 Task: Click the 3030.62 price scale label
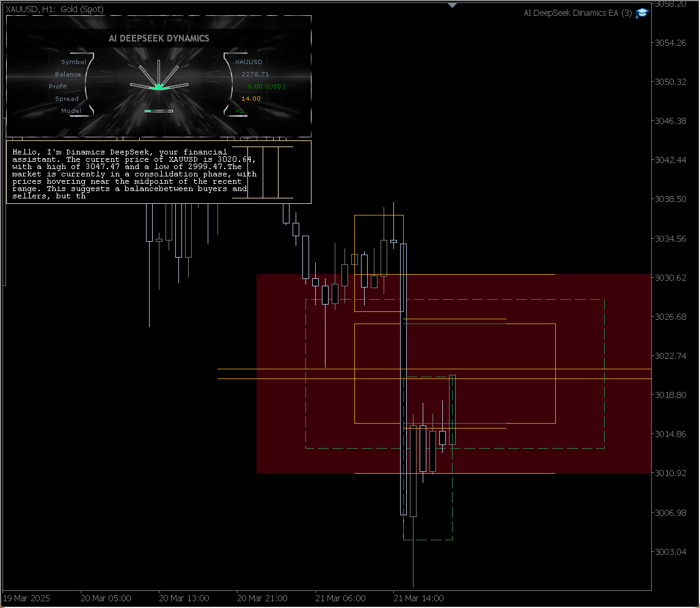pos(671,278)
